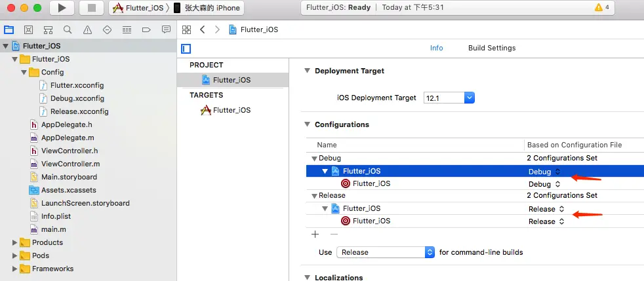Switch to the Build Settings tab
The width and height of the screenshot is (644, 281).
[492, 48]
